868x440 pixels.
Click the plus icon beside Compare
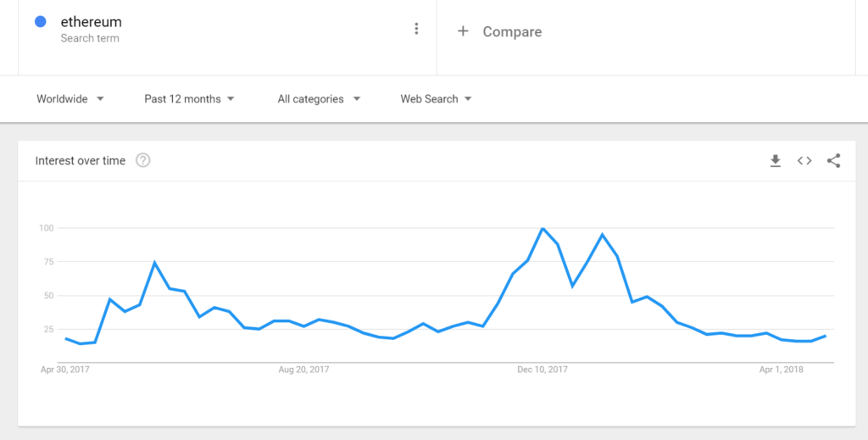coord(463,31)
